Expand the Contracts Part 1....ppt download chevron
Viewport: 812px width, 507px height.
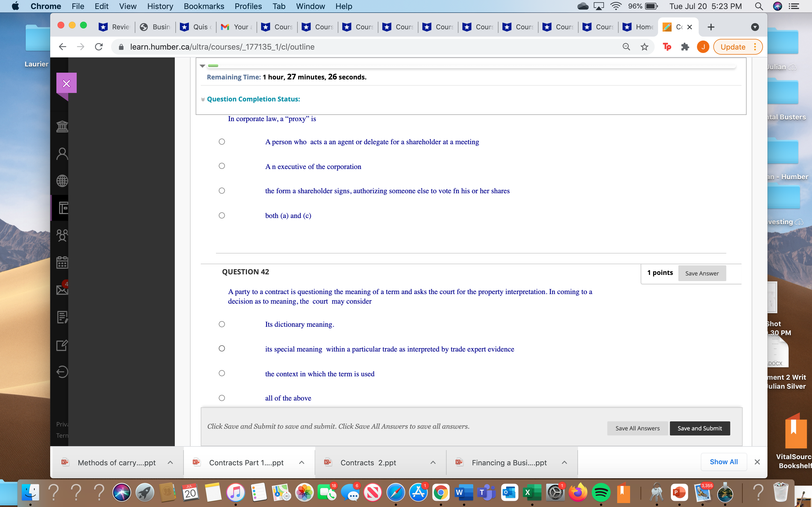click(302, 462)
